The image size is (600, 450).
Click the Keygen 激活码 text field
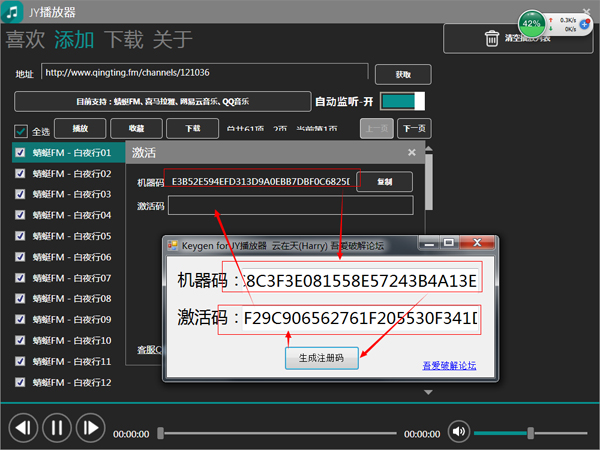(x=360, y=318)
